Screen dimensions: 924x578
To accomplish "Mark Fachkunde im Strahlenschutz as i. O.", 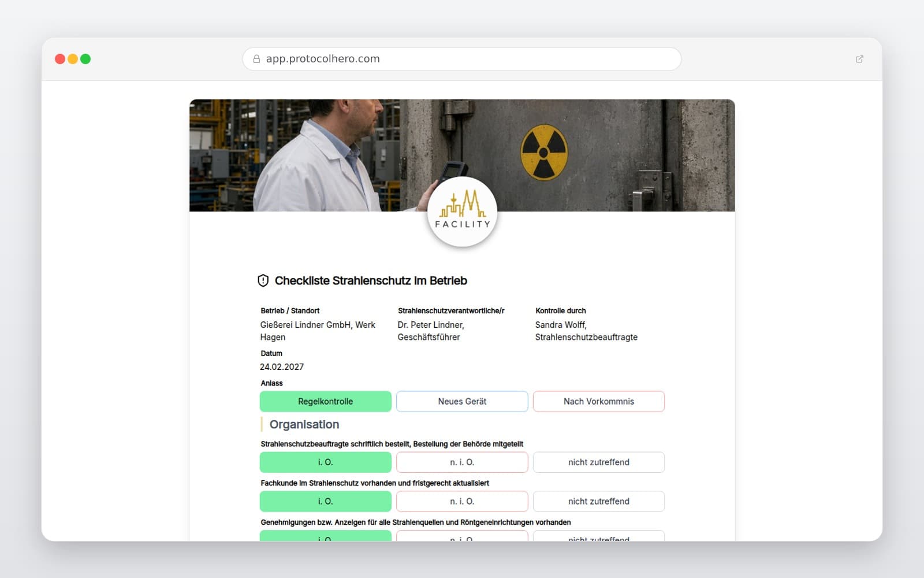I will (326, 502).
